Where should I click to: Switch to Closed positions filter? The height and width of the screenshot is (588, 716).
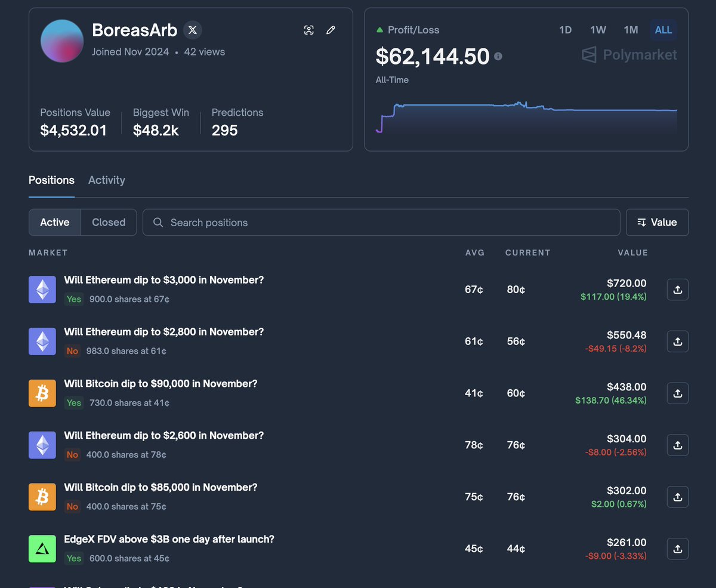tap(109, 222)
